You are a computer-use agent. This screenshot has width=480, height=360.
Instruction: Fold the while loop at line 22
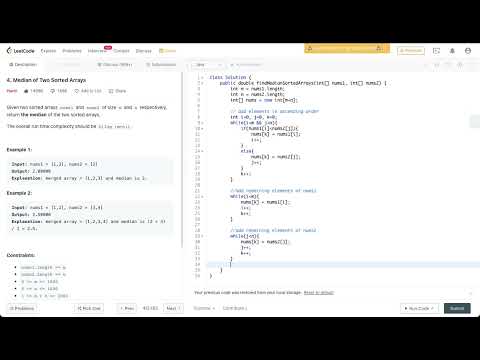(202, 196)
